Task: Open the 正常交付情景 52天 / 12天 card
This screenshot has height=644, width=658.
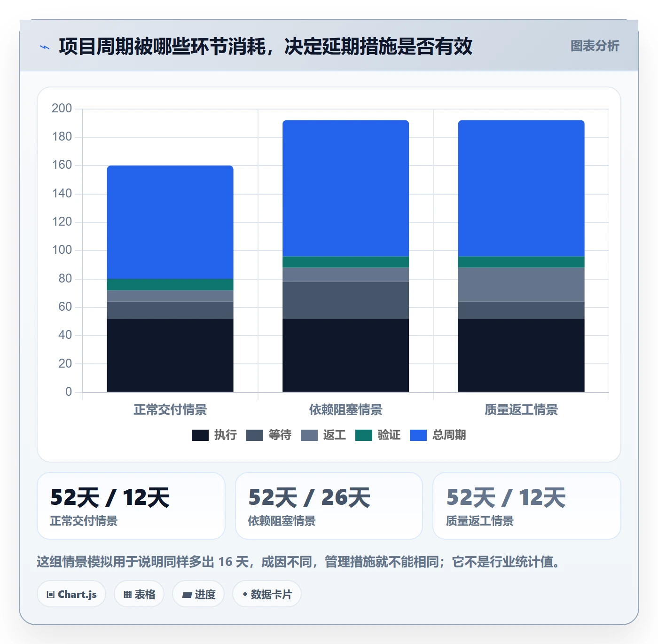Action: (131, 506)
